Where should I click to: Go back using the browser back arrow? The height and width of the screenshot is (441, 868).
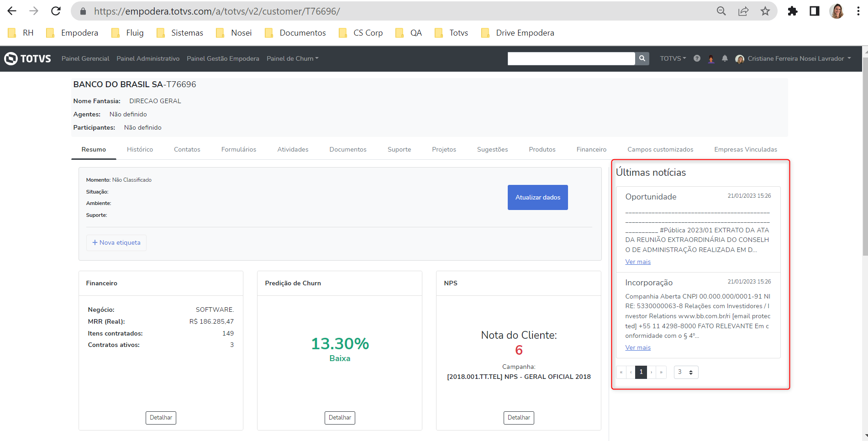[12, 11]
